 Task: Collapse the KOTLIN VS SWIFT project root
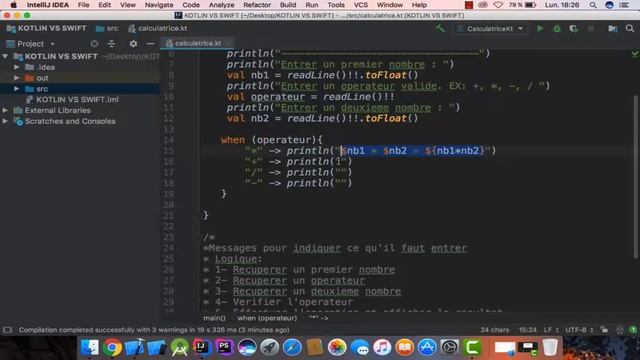click(5, 56)
